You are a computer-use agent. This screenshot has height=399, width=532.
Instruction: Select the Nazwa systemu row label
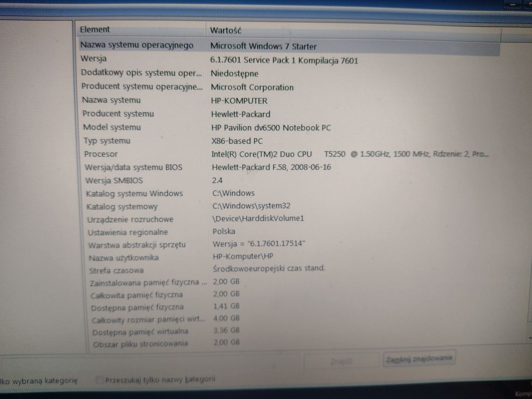coord(111,100)
